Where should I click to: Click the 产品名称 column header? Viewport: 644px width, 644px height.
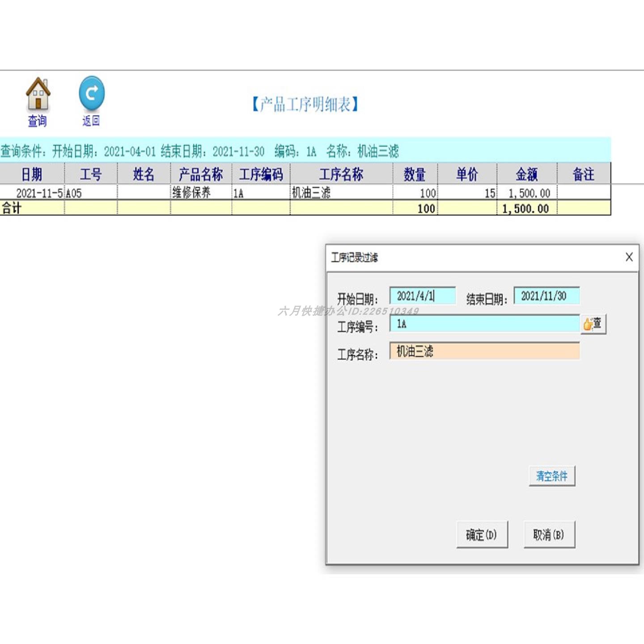pyautogui.click(x=201, y=174)
